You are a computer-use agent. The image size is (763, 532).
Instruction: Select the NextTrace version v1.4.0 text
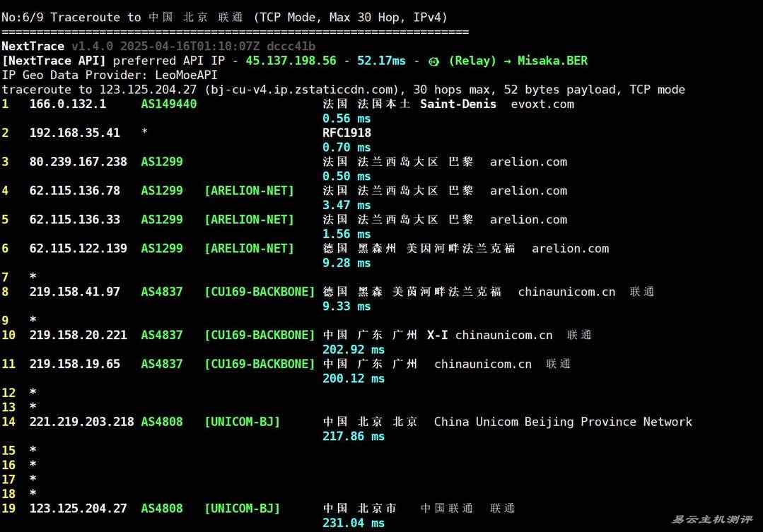[92, 46]
